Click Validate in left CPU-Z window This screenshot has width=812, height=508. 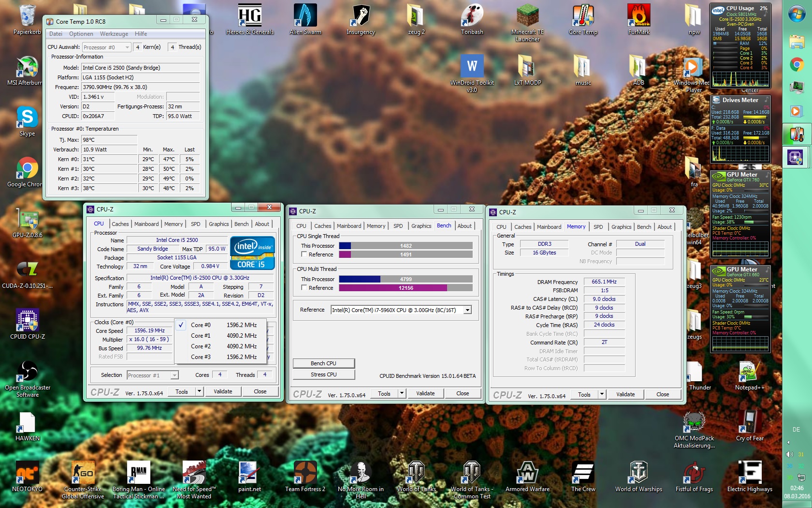[x=223, y=391]
